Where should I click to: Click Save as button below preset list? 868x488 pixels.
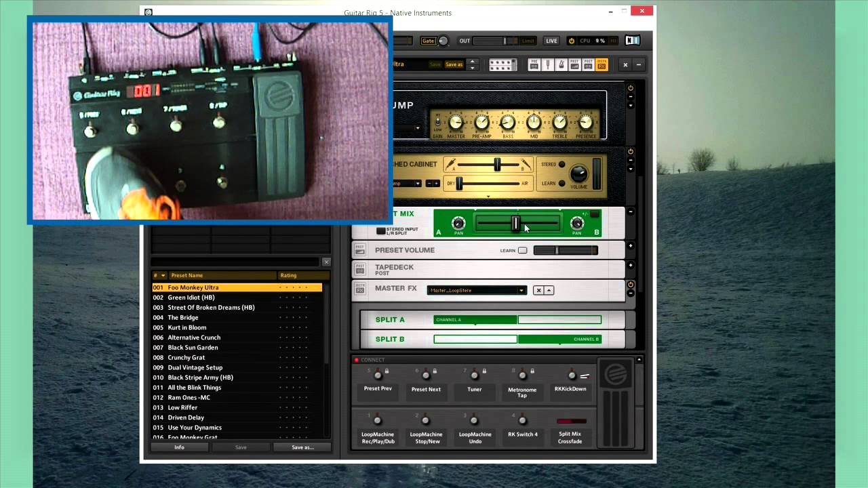tap(302, 447)
